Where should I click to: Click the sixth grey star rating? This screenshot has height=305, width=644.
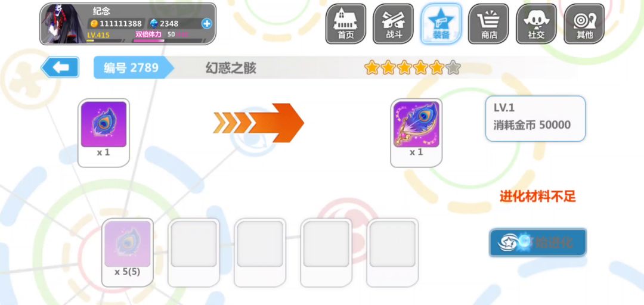click(453, 67)
